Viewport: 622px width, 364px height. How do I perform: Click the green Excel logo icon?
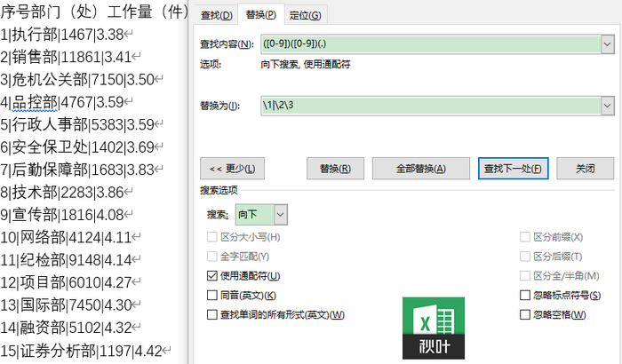[434, 328]
